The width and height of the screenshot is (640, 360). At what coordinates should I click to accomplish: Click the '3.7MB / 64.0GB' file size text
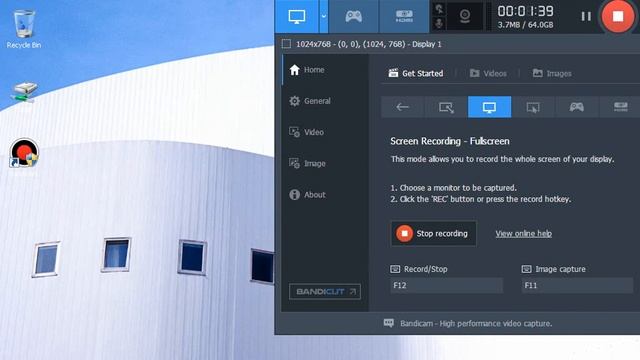pyautogui.click(x=525, y=25)
